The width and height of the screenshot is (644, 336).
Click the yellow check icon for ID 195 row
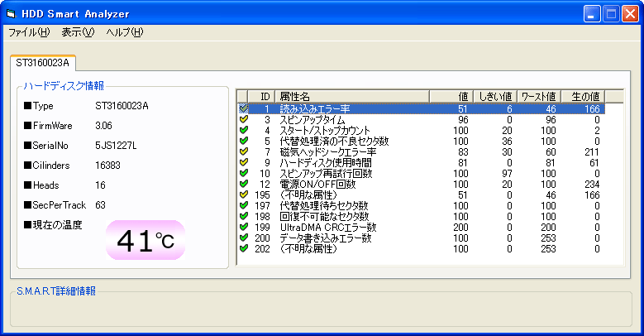(x=244, y=194)
